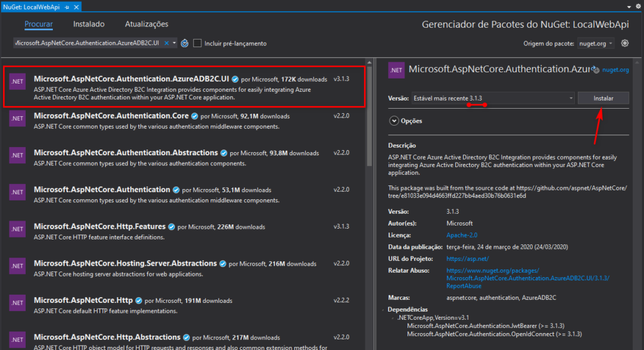Open the Origem do pacote dropdown
This screenshot has width=644, height=350.
pos(593,43)
